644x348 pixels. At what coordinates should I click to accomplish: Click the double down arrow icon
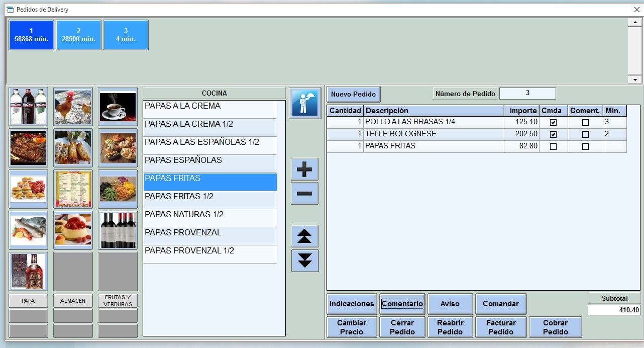point(304,260)
